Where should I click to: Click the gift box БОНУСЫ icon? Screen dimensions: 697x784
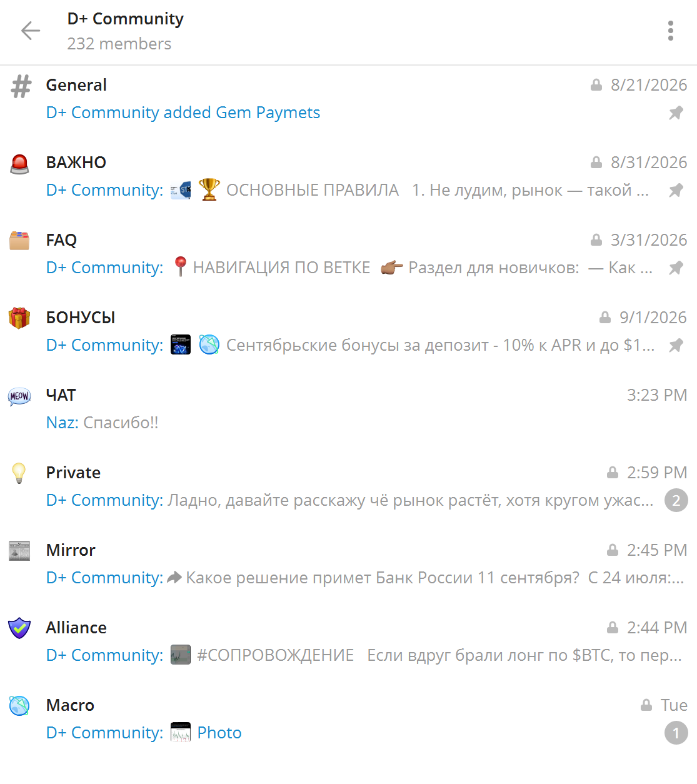point(19,318)
